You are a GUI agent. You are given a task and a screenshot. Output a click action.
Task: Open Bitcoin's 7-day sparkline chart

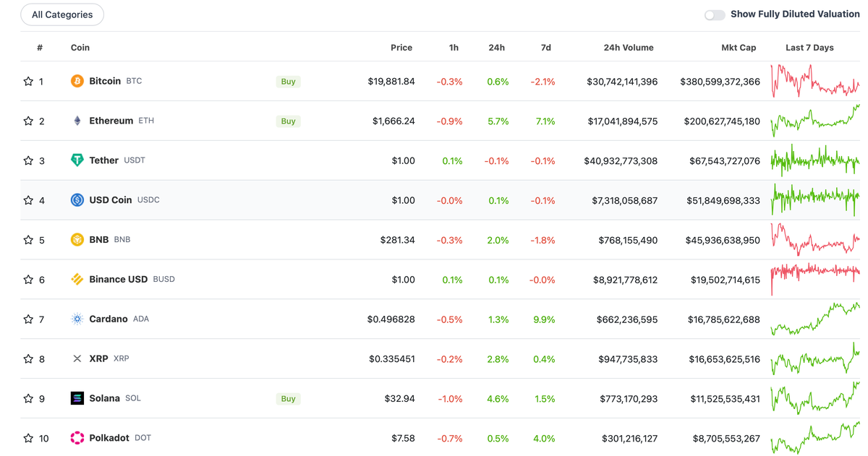pos(815,81)
